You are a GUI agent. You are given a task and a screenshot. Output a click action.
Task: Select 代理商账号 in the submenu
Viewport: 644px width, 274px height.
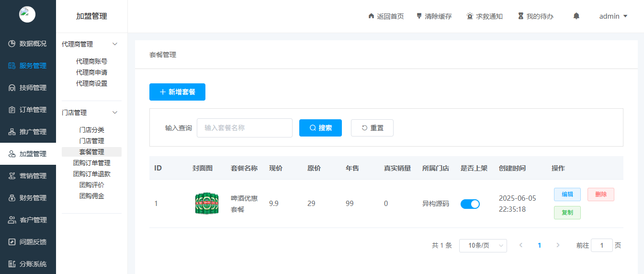(91, 61)
